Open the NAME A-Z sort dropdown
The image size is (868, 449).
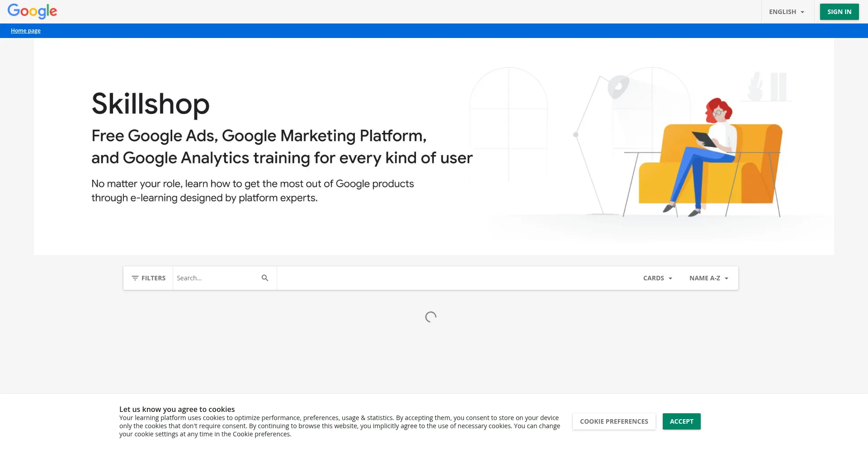point(708,278)
